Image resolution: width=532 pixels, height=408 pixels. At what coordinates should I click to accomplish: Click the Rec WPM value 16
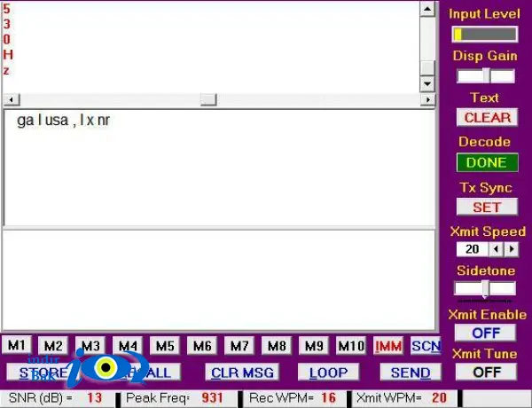(328, 398)
